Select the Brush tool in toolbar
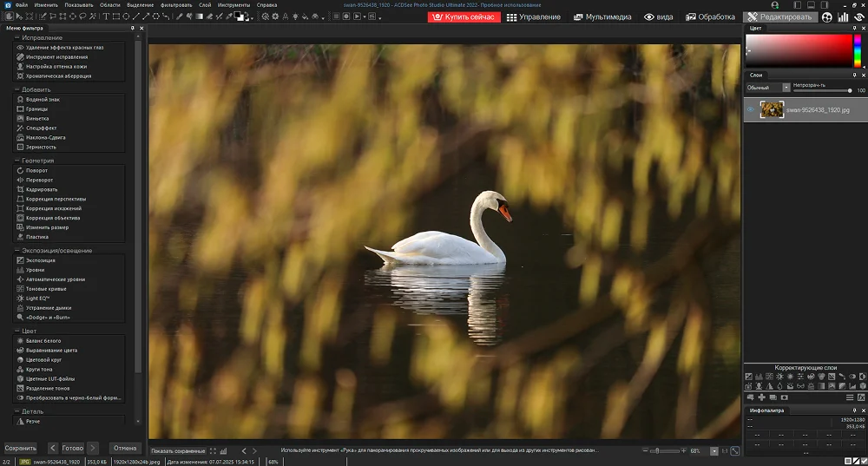 (178, 16)
